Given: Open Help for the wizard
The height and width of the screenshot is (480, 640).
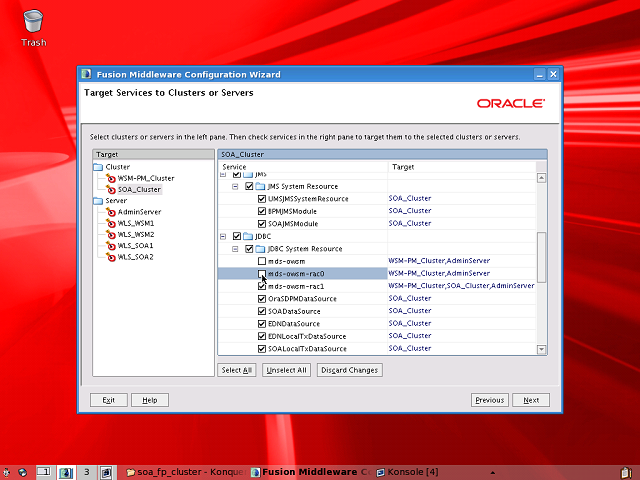Looking at the screenshot, I should pos(150,400).
